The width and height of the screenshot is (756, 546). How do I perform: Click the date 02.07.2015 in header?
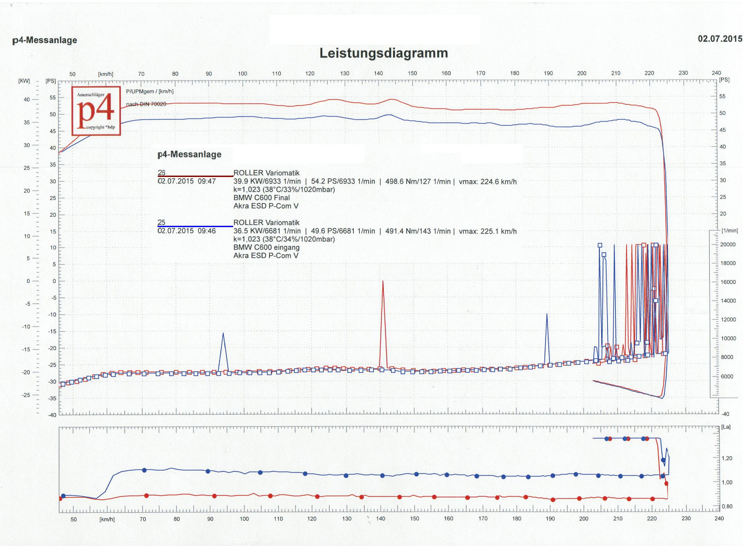720,39
